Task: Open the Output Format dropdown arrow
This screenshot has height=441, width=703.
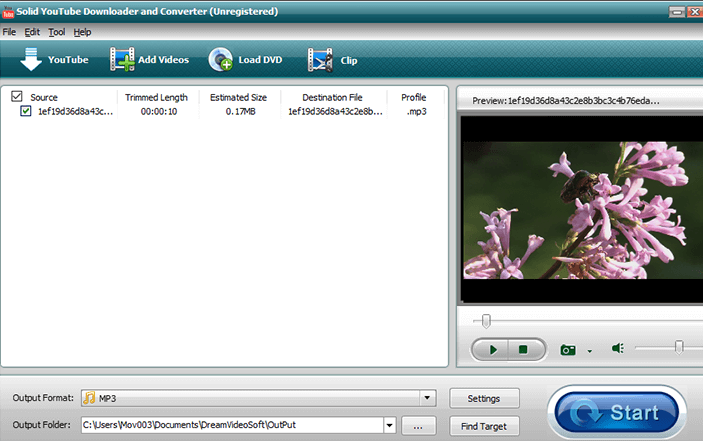Action: [x=427, y=398]
